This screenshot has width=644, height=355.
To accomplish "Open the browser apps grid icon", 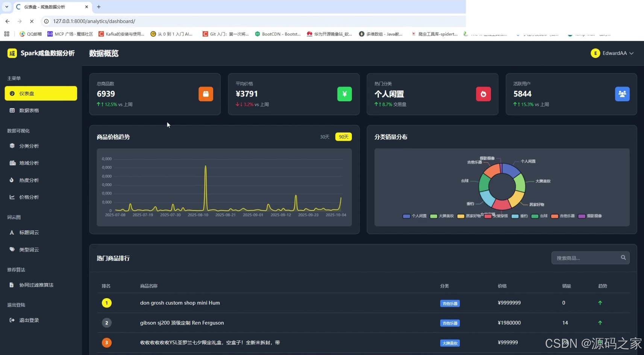I will coord(7,34).
